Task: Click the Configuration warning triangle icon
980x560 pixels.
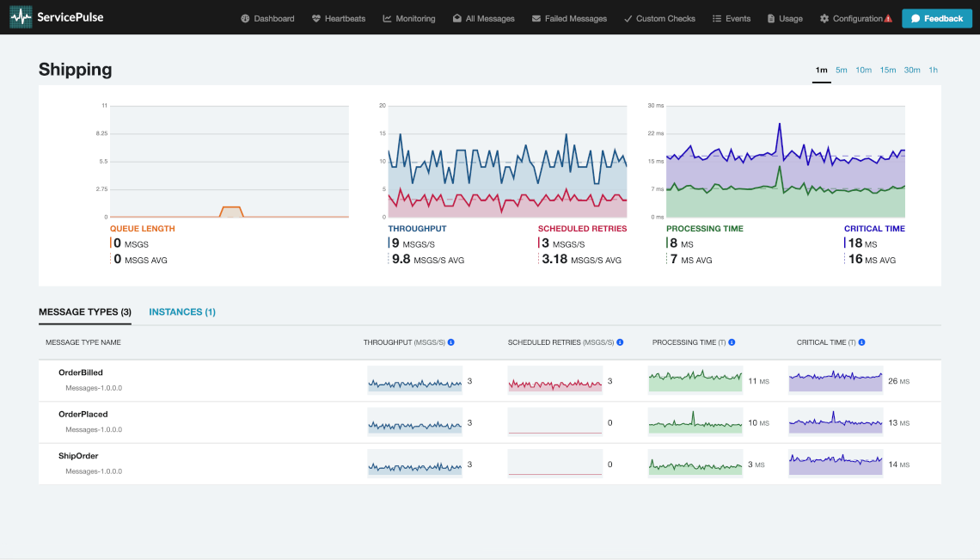Action: [x=888, y=18]
